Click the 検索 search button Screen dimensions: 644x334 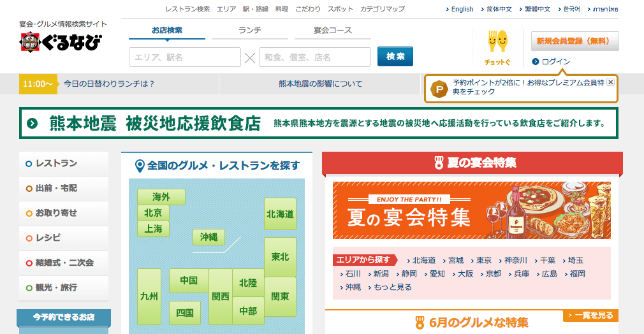pyautogui.click(x=395, y=57)
